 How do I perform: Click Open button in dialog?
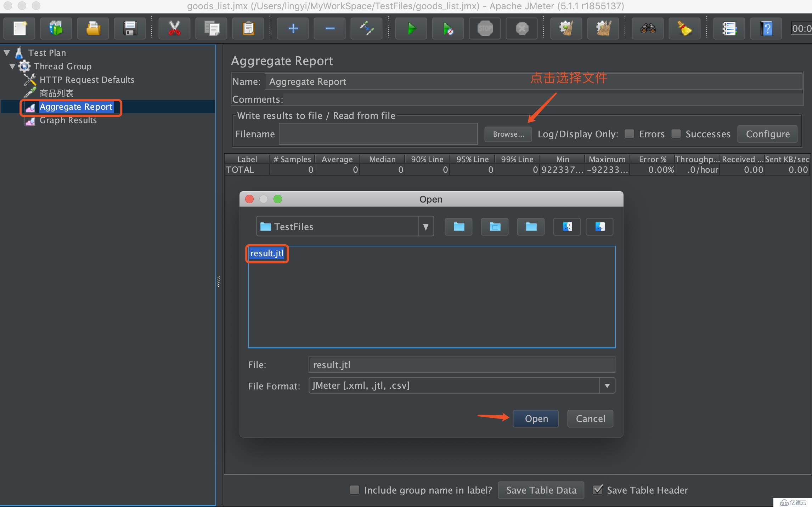(536, 418)
